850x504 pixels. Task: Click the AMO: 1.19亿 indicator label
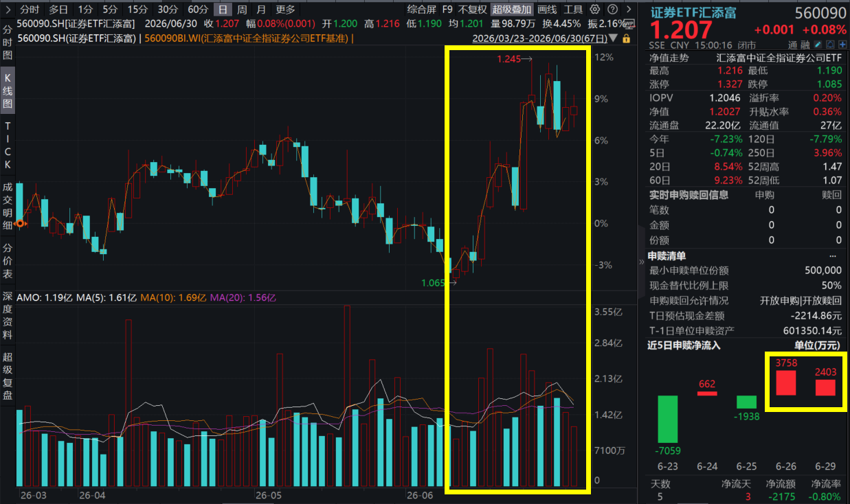[x=45, y=297]
